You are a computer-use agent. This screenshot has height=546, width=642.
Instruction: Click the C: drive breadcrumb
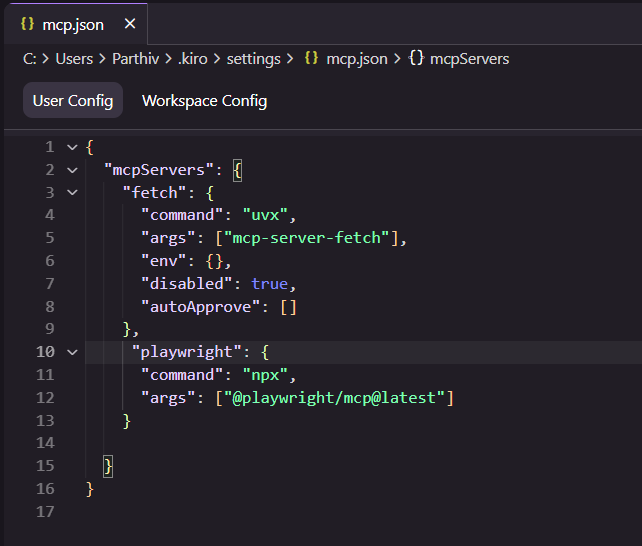click(30, 59)
